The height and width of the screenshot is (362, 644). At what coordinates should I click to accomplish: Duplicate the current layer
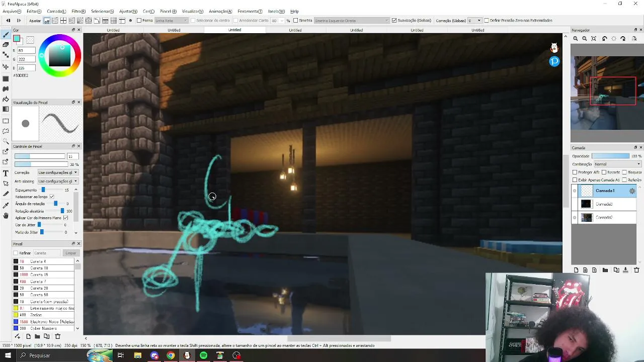616,270
